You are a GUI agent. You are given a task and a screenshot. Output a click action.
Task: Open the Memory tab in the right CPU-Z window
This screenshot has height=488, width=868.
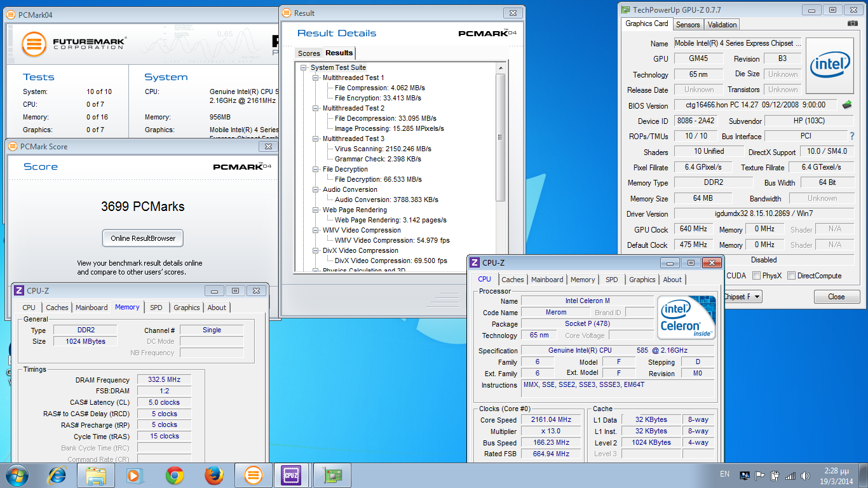[583, 280]
